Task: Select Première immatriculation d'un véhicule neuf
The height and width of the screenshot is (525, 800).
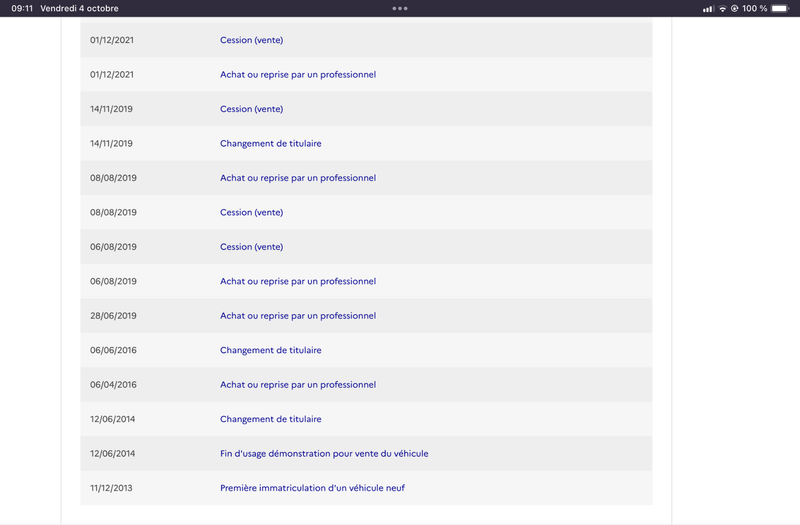Action: tap(312, 488)
